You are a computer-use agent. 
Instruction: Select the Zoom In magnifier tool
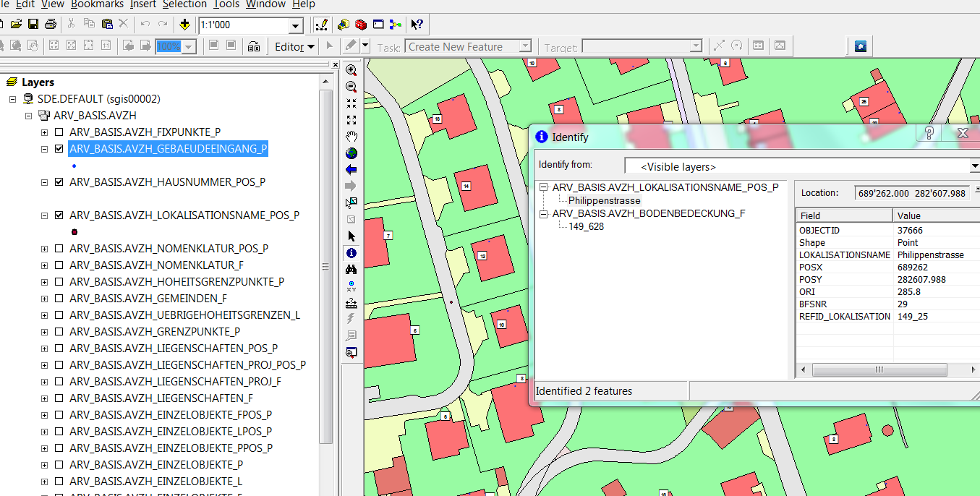[x=351, y=70]
